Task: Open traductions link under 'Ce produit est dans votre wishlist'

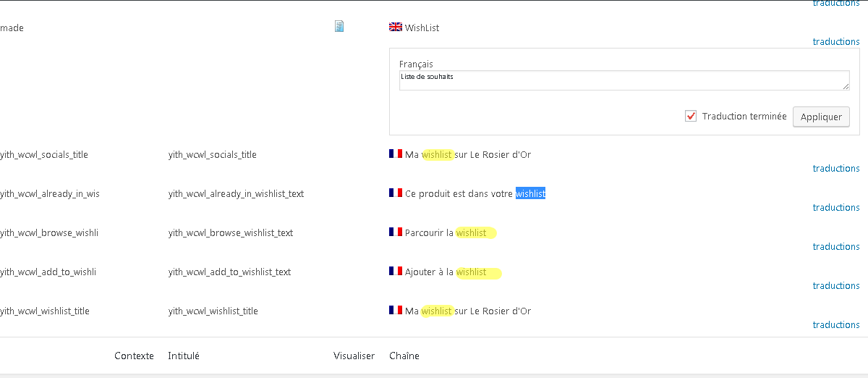Action: 836,208
